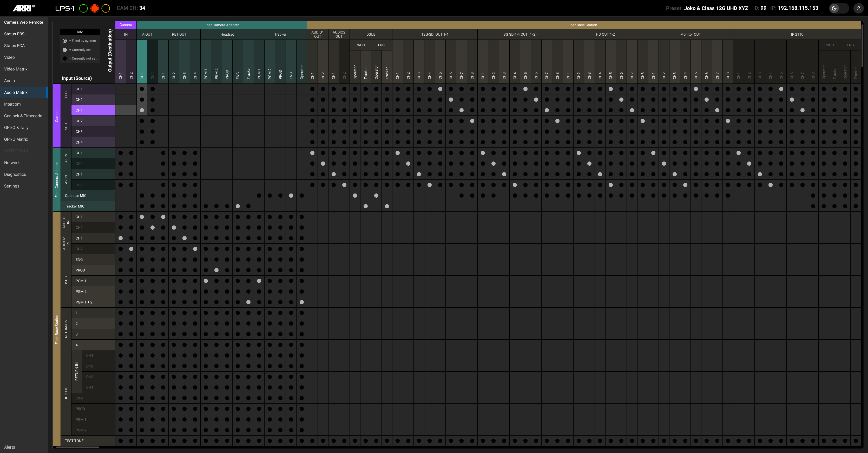Open the GPI/O Matrix page
This screenshot has height=453, width=868.
[16, 139]
